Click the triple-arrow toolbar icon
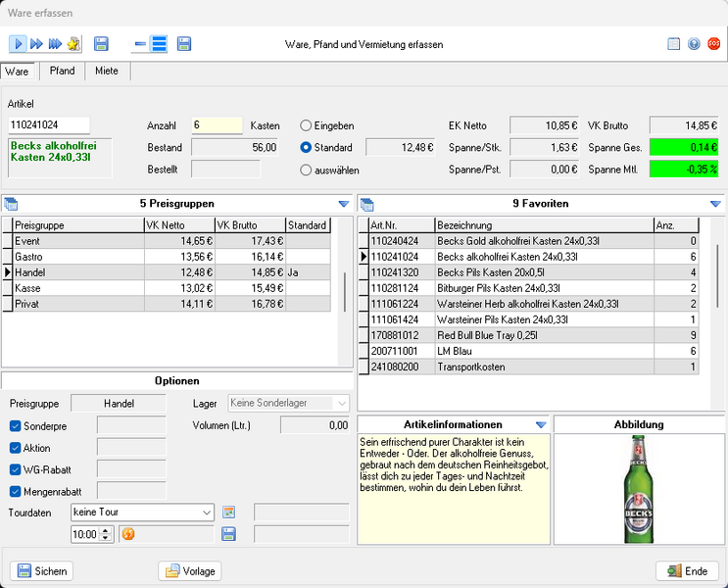The width and height of the screenshot is (728, 588). 55,44
